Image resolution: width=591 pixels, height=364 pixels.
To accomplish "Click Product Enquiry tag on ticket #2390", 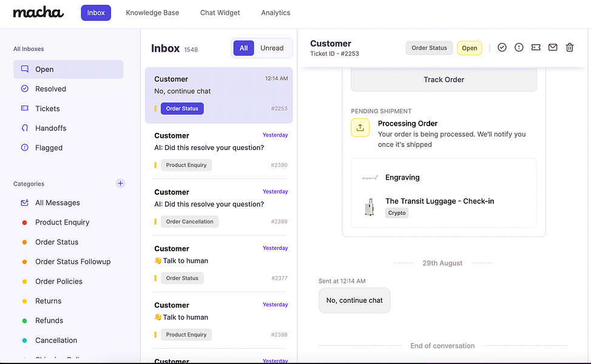I will [186, 165].
